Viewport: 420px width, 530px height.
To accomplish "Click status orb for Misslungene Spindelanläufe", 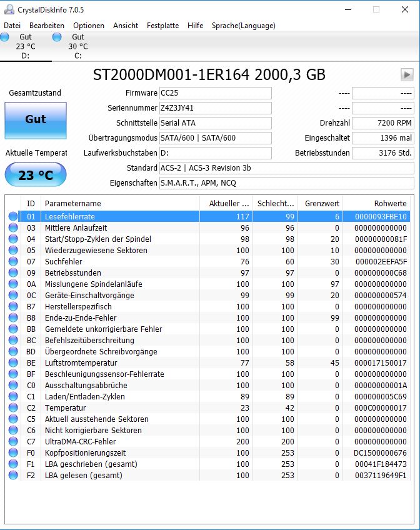I will pos(13,284).
